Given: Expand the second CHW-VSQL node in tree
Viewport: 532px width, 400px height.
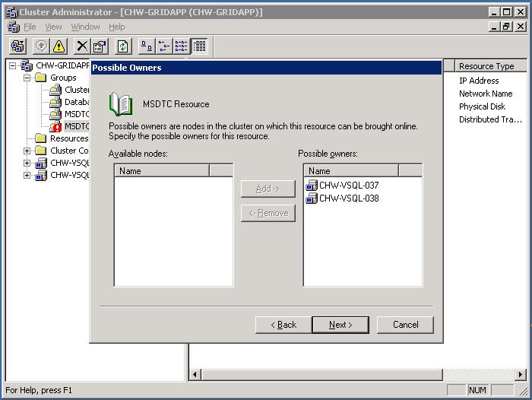Looking at the screenshot, I should (27, 175).
